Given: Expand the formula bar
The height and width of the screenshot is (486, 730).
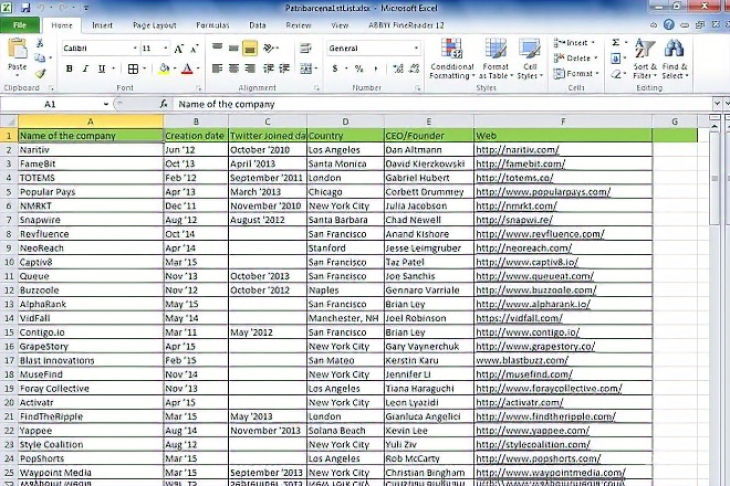Looking at the screenshot, I should tap(717, 103).
